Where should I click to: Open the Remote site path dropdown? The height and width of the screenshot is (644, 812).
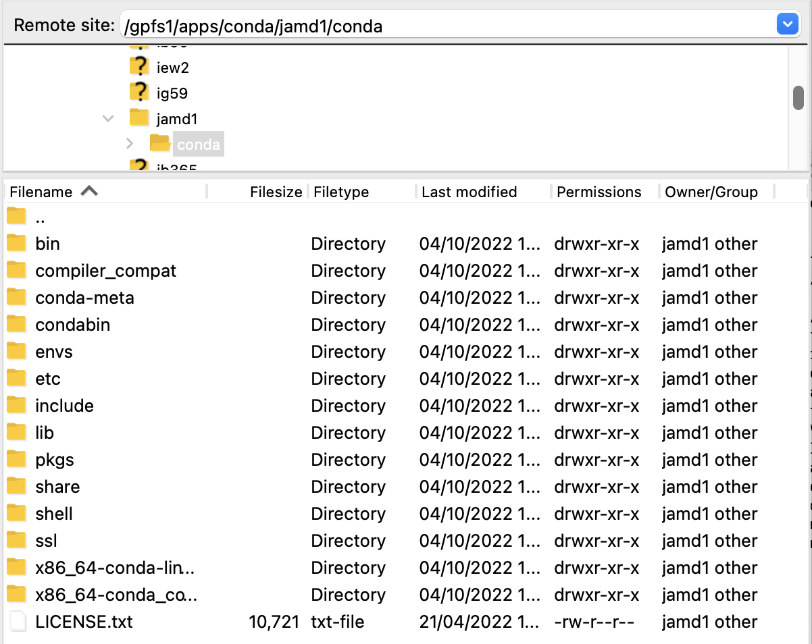click(787, 26)
